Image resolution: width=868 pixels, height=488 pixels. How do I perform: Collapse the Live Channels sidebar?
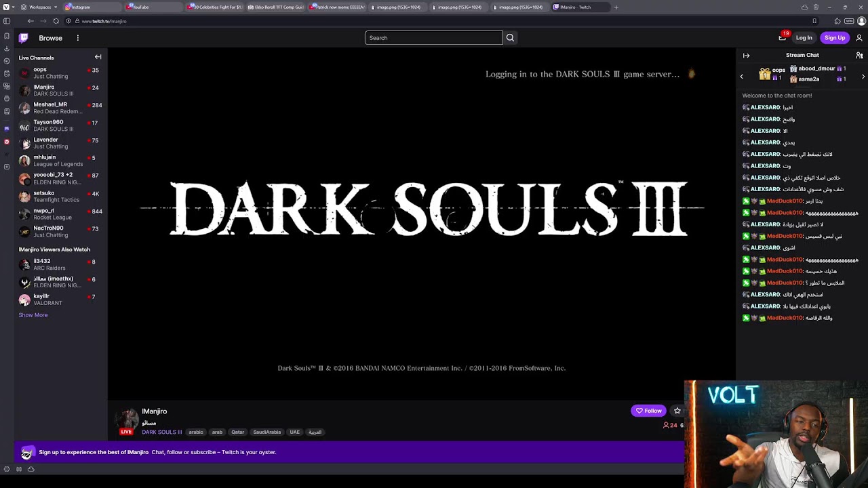click(98, 57)
